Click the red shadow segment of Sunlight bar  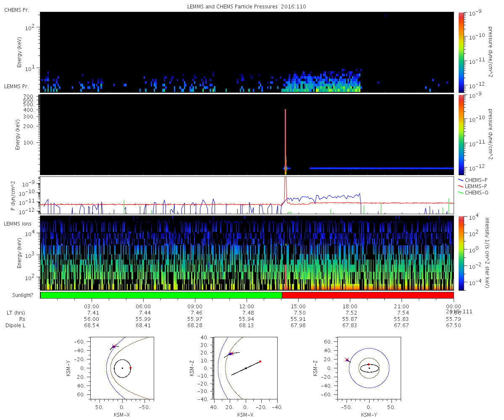[x=367, y=295]
